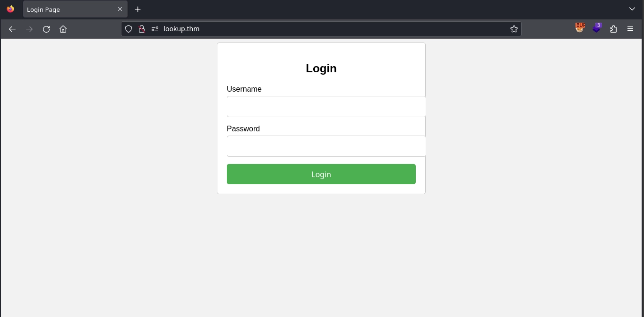
Task: Click the Firefox logo button
Action: (10, 9)
